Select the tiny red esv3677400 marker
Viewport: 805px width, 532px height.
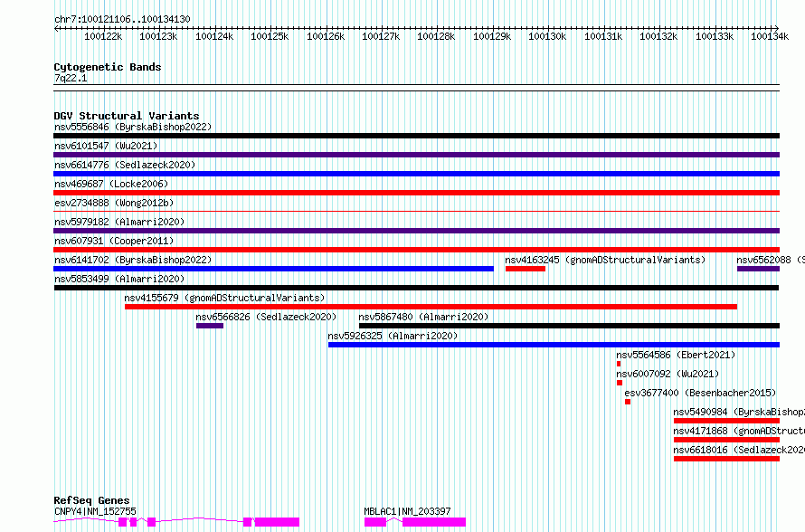click(x=628, y=402)
